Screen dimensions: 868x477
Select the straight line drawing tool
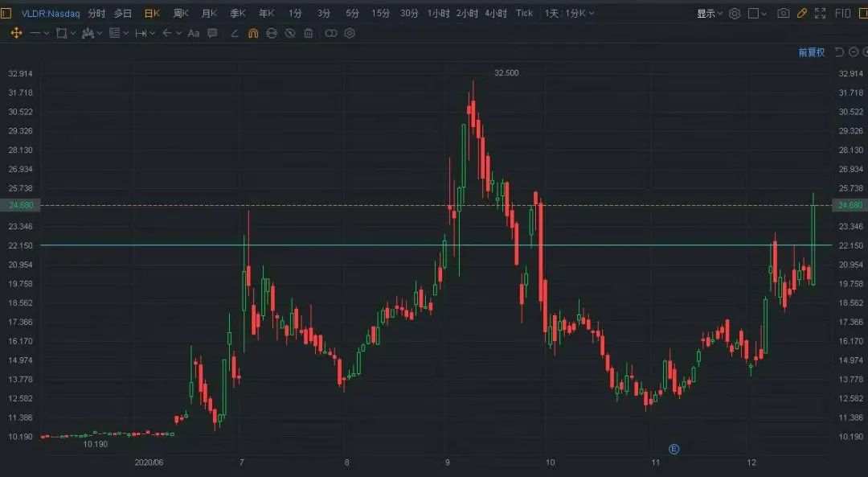pos(35,33)
